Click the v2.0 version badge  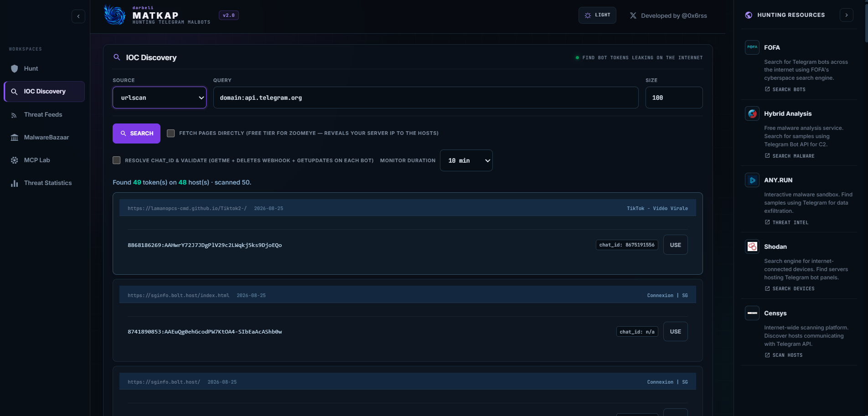click(x=229, y=15)
